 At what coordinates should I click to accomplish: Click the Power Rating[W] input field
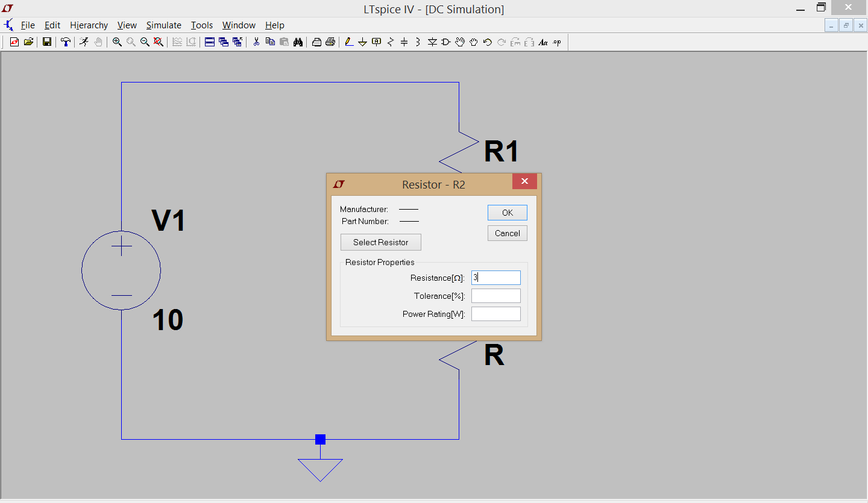496,314
